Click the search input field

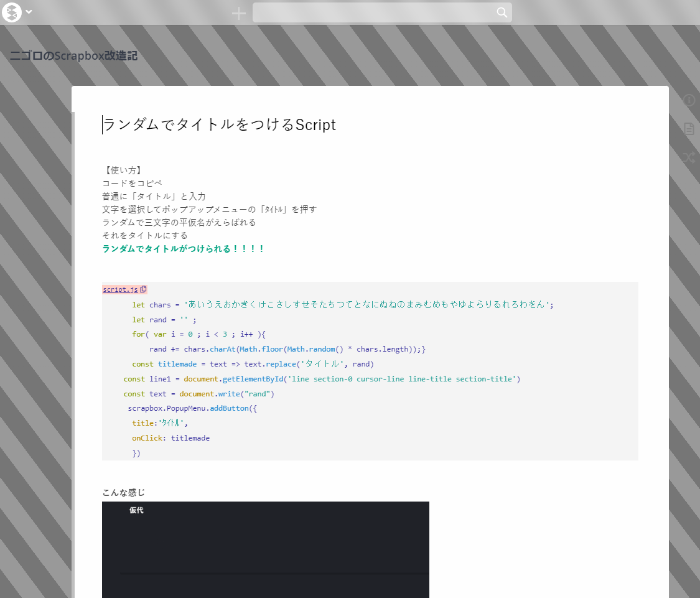(382, 12)
